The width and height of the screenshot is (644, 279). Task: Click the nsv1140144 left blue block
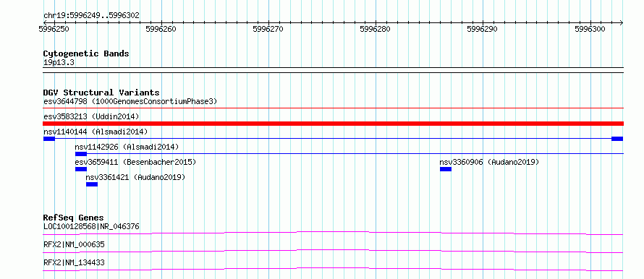tap(49, 139)
